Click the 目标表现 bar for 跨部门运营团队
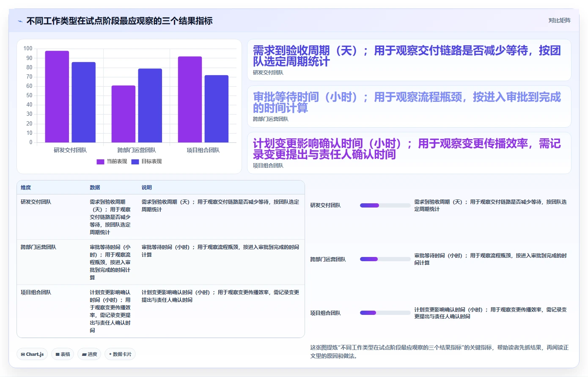588x377 pixels. 150,105
